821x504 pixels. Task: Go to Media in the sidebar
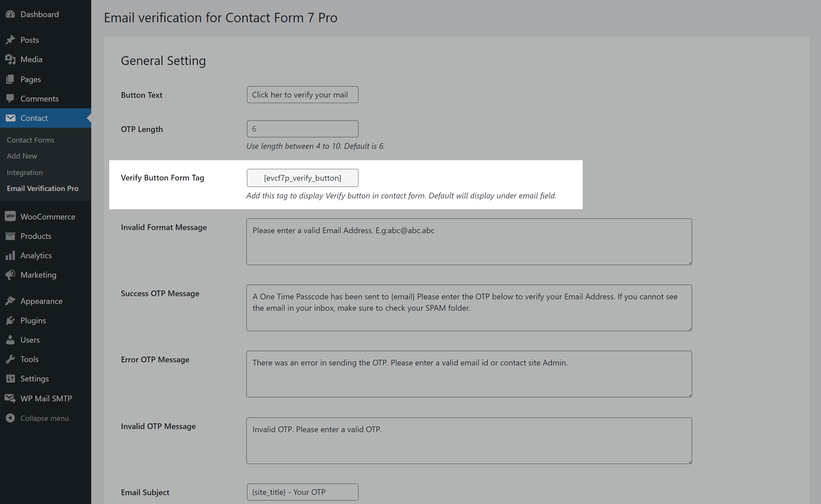tap(31, 59)
